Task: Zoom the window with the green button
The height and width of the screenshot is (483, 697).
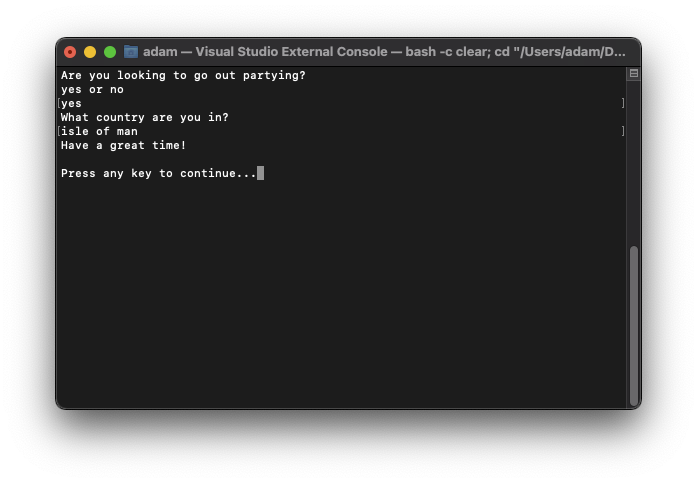Action: point(110,52)
